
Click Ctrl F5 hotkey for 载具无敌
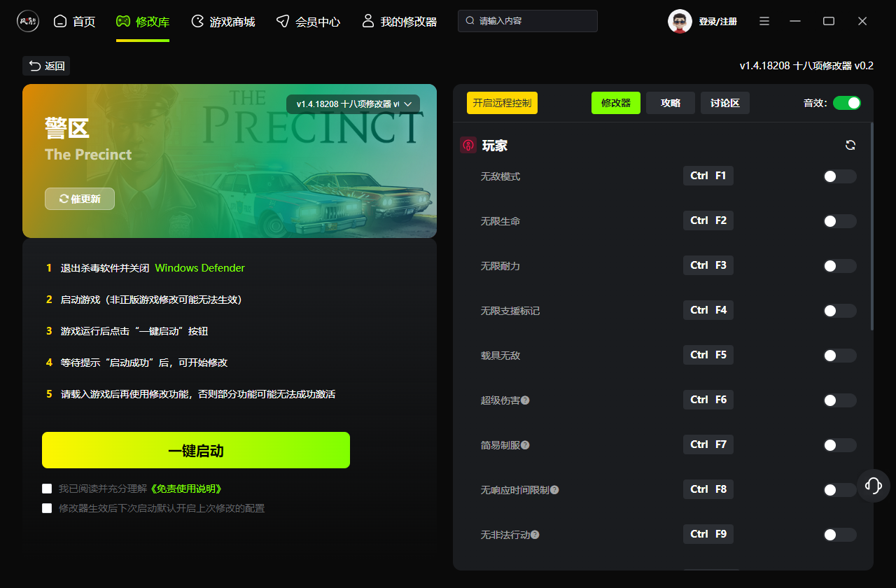(x=708, y=355)
